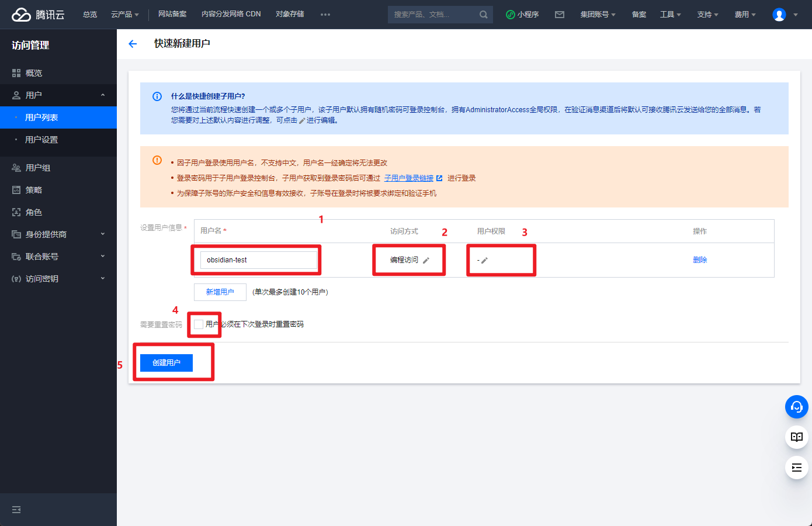
Task: Click the 角色 sidebar label
Action: pos(34,212)
